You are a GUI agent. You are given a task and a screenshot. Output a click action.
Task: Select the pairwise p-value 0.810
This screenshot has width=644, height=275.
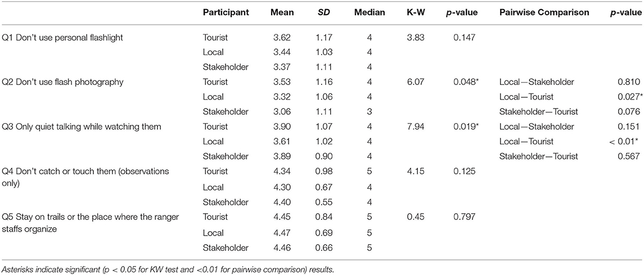pyautogui.click(x=624, y=82)
